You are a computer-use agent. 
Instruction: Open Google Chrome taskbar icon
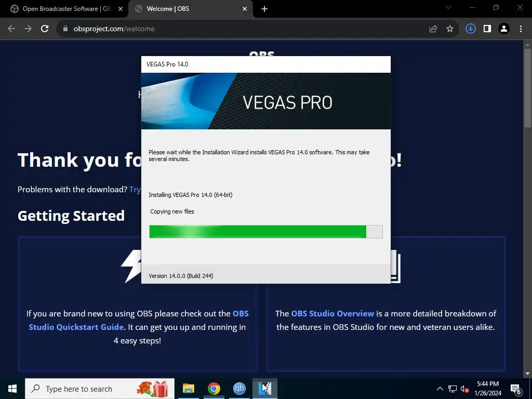[x=214, y=389]
